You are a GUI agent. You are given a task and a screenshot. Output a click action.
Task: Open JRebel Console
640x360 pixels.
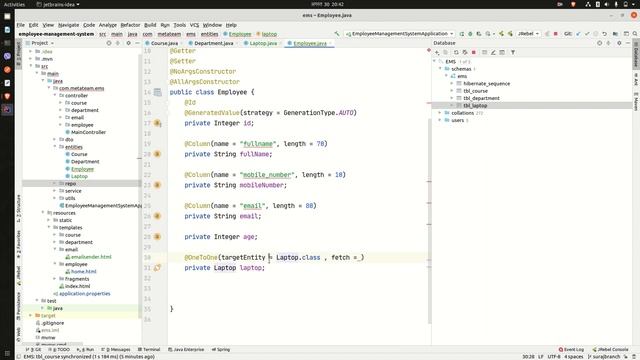[610, 349]
